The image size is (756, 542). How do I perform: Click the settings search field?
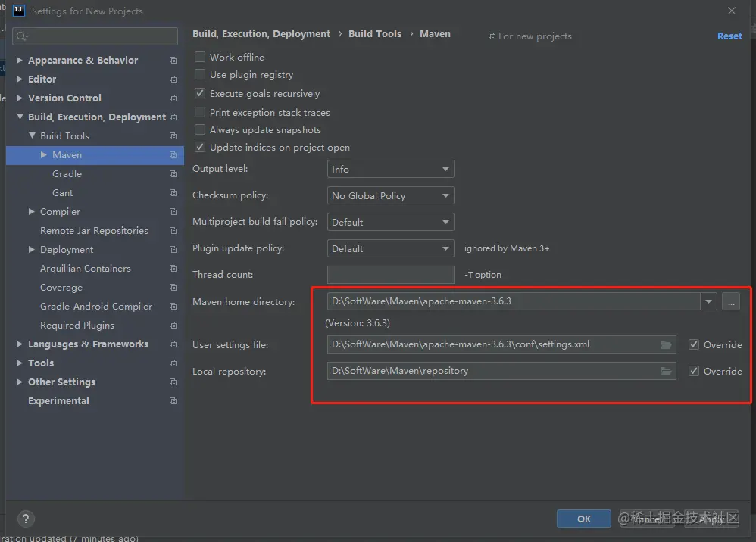tap(95, 36)
